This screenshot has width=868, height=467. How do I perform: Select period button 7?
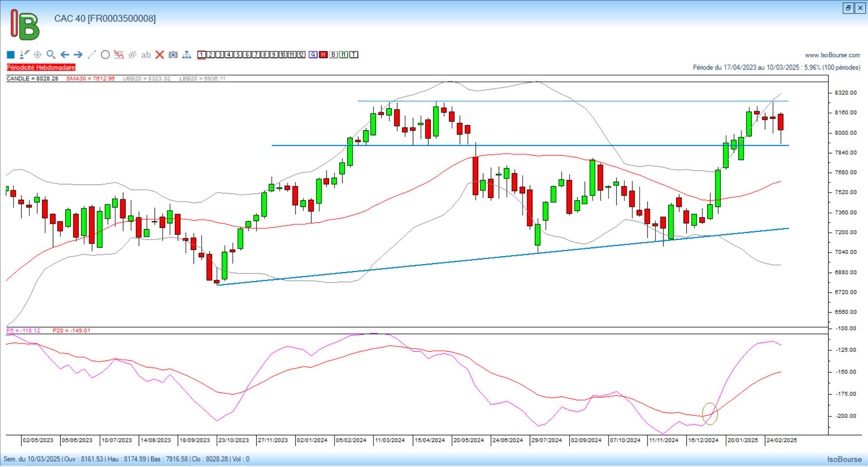coord(256,55)
